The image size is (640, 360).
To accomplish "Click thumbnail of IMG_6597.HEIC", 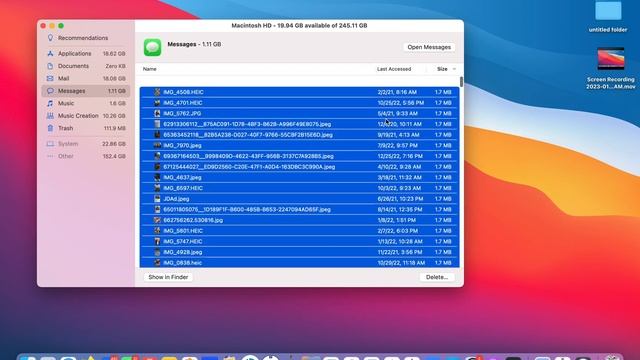I will [x=157, y=188].
